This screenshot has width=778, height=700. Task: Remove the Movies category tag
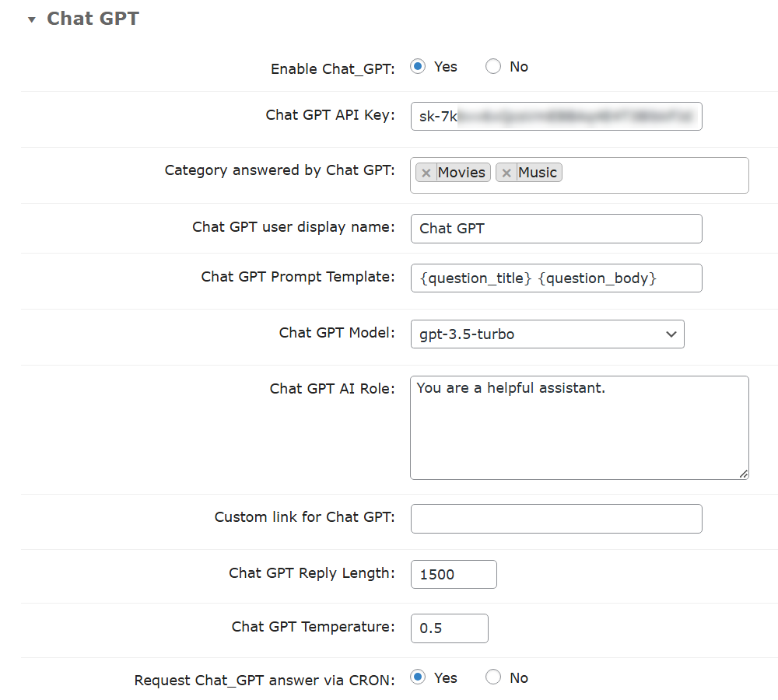click(426, 173)
